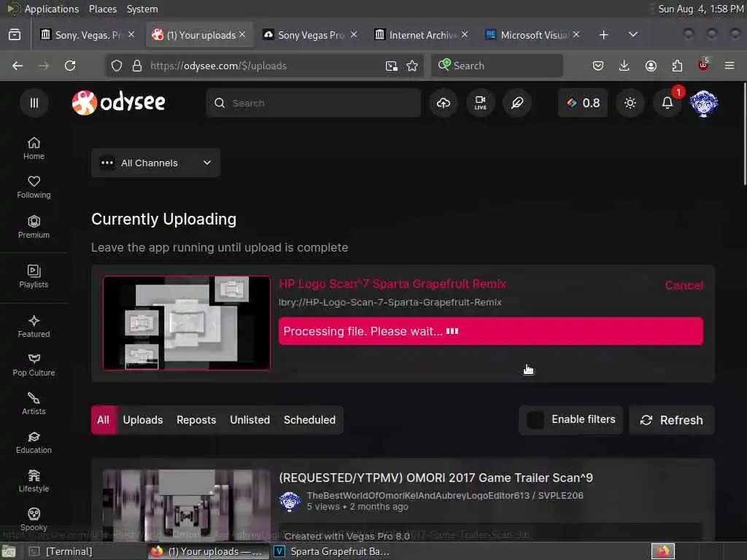Click the Firefox URL address bar
This screenshot has width=747, height=560.
[x=265, y=66]
